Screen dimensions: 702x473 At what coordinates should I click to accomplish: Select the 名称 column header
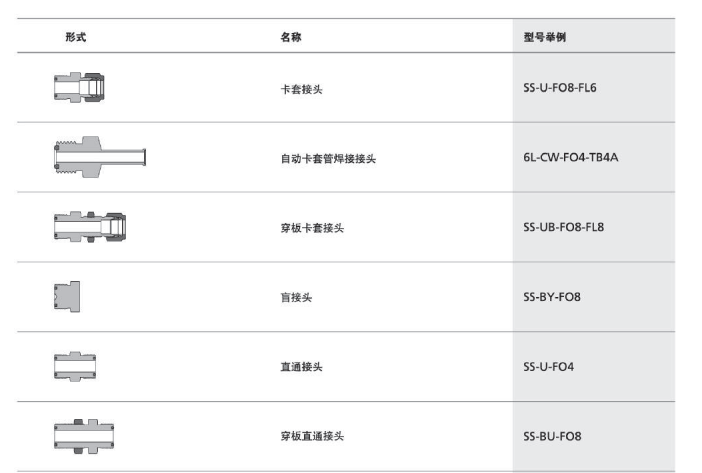click(x=291, y=37)
